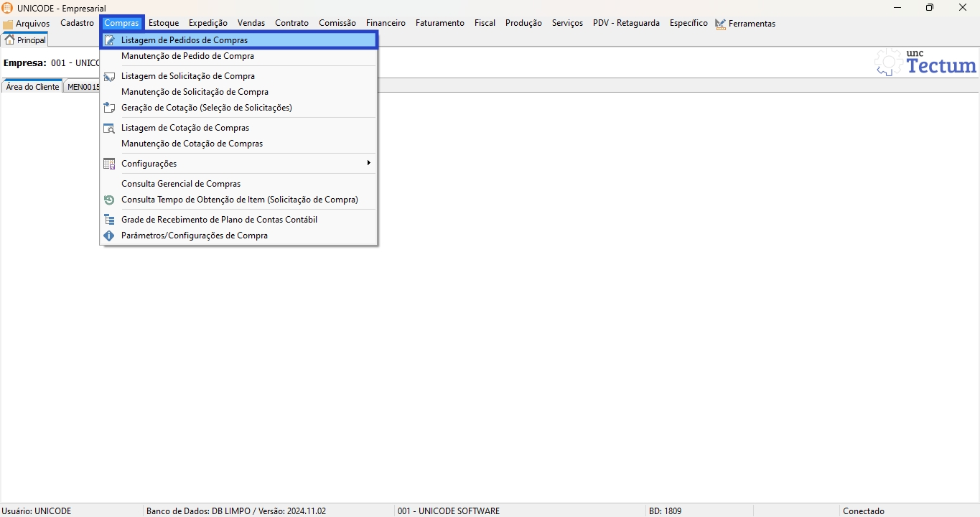
Task: Click the blue info icon for Parâmetros/Configurações
Action: pos(109,236)
